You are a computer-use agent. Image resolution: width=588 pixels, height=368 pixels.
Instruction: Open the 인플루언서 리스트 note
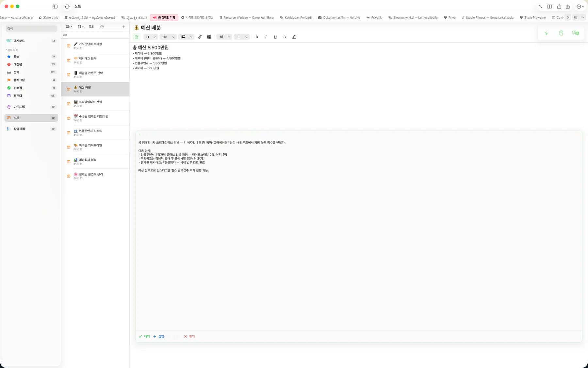coord(95,132)
